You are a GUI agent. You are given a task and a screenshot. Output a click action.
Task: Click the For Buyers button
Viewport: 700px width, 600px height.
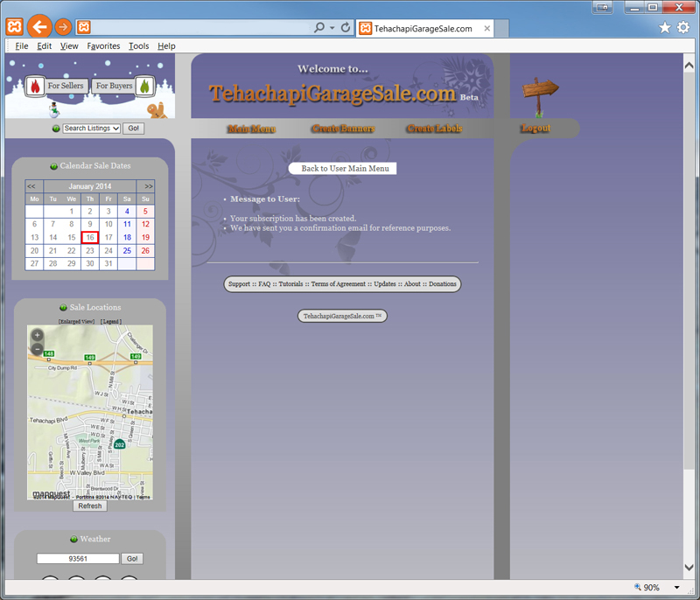(x=115, y=86)
